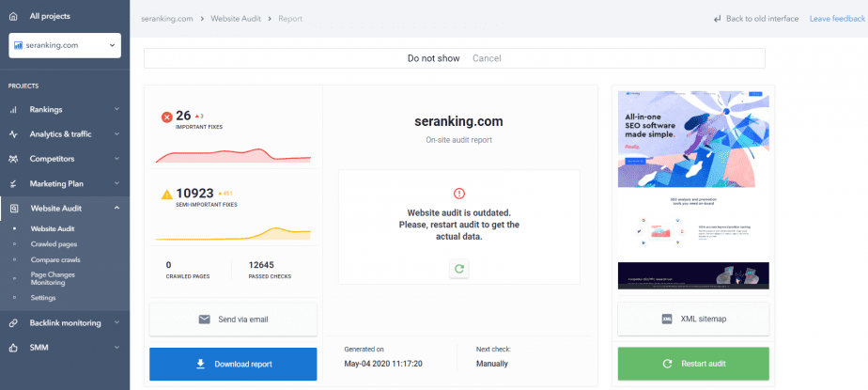Click the refresh icon on Restart audit
This screenshot has height=390, width=868.
coord(668,364)
